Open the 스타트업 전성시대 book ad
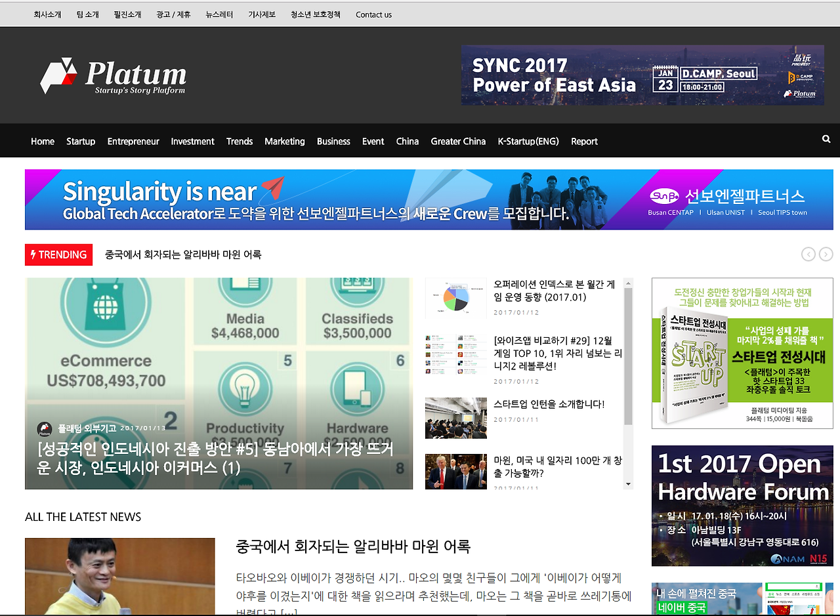This screenshot has width=840, height=616. pyautogui.click(x=742, y=353)
